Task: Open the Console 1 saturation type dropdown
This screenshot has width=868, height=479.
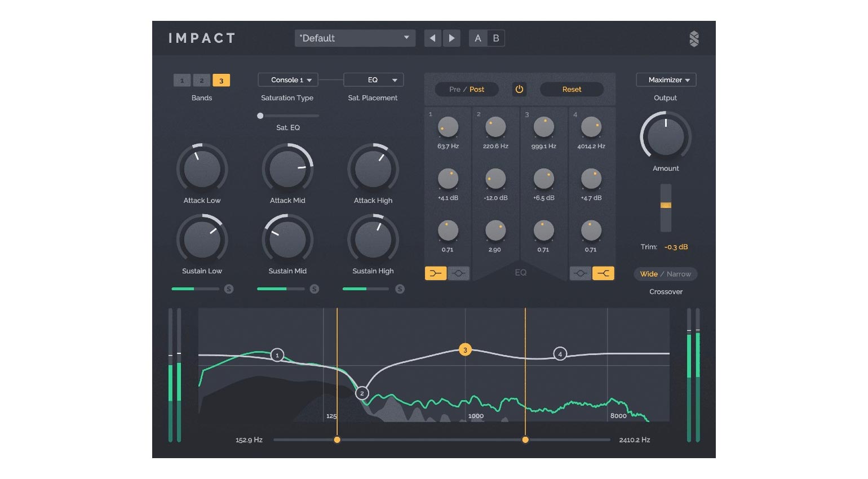Action: coord(288,80)
